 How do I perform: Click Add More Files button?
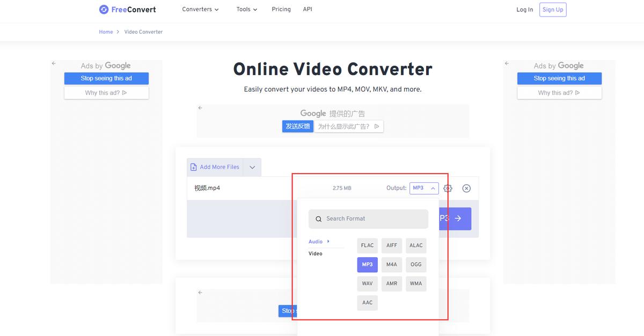pos(215,167)
